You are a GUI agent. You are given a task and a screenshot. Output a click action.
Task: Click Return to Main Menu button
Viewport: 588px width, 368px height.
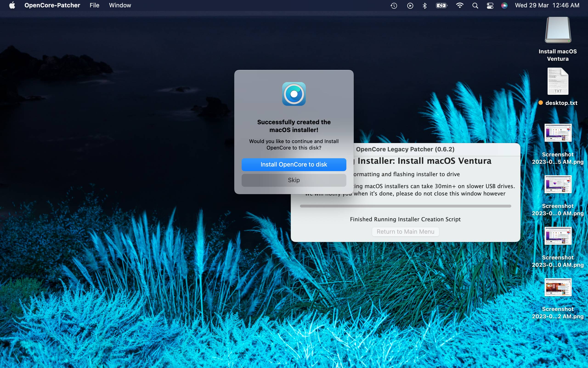point(405,232)
